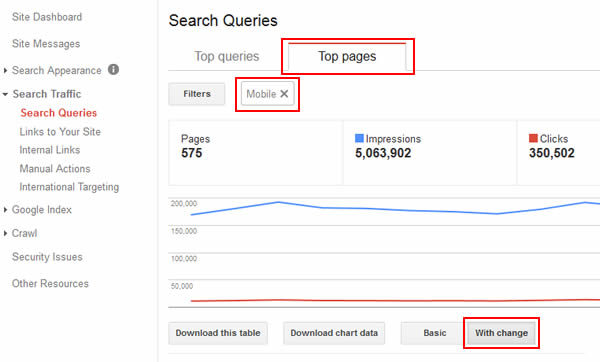600x362 pixels.
Task: Click the Search Appearance info icon
Action: (113, 70)
